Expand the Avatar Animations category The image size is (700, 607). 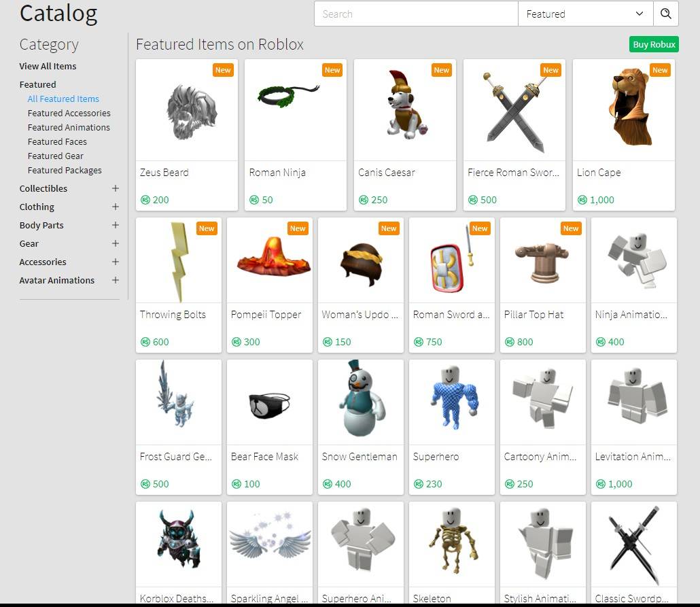pos(115,280)
